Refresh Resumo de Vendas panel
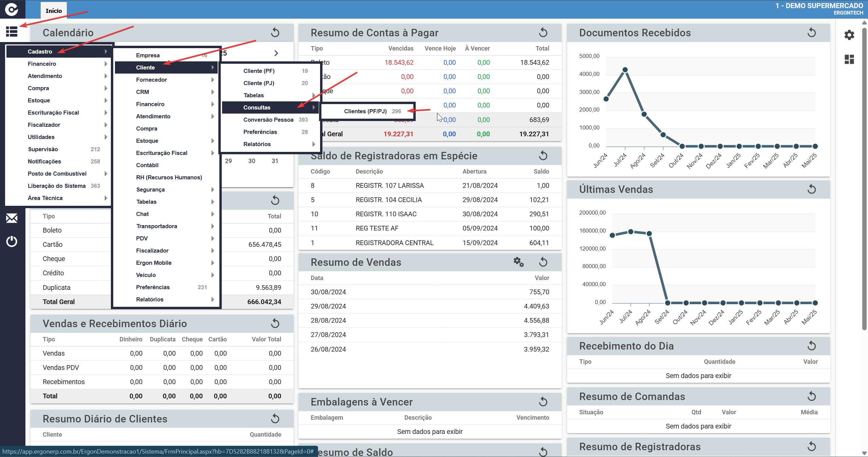Screen dimensions: 868x457 (x=543, y=262)
